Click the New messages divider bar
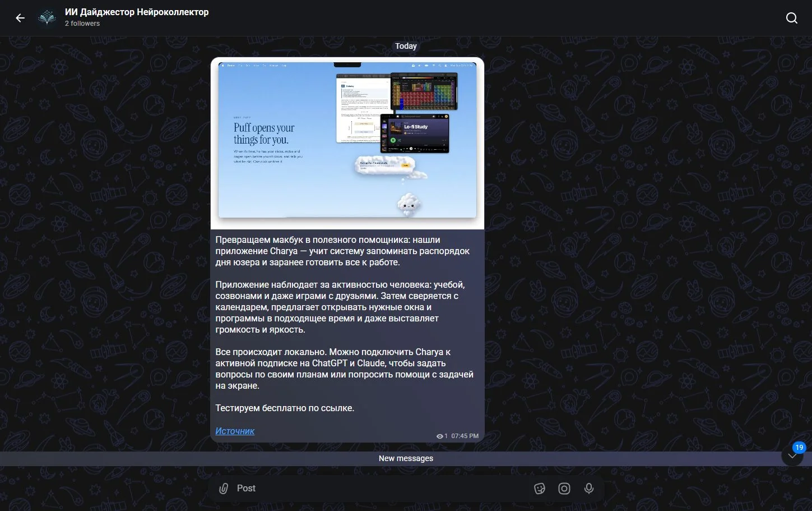Screen dimensions: 812x511 click(406, 458)
